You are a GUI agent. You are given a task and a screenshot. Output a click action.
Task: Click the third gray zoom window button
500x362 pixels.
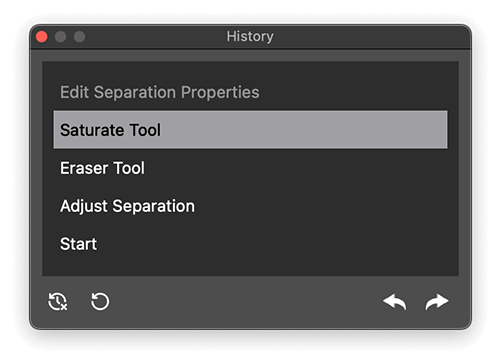[x=79, y=36]
